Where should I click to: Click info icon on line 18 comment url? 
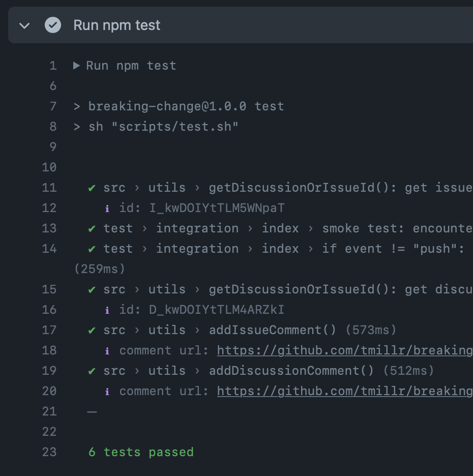[107, 351]
